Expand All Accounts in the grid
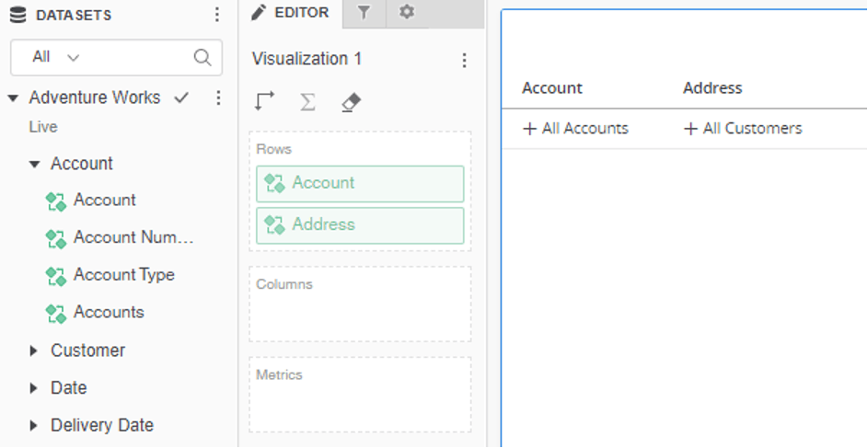 (529, 130)
